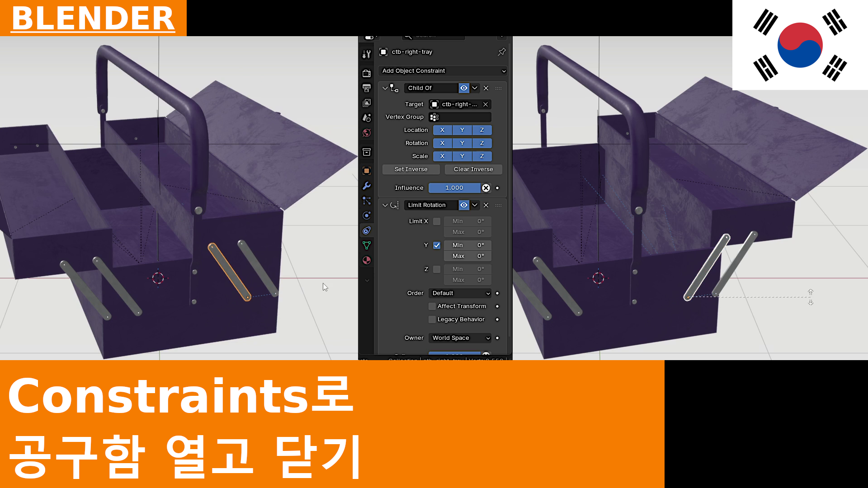The image size is (868, 488).
Task: Open the World properties tab
Action: point(367,133)
